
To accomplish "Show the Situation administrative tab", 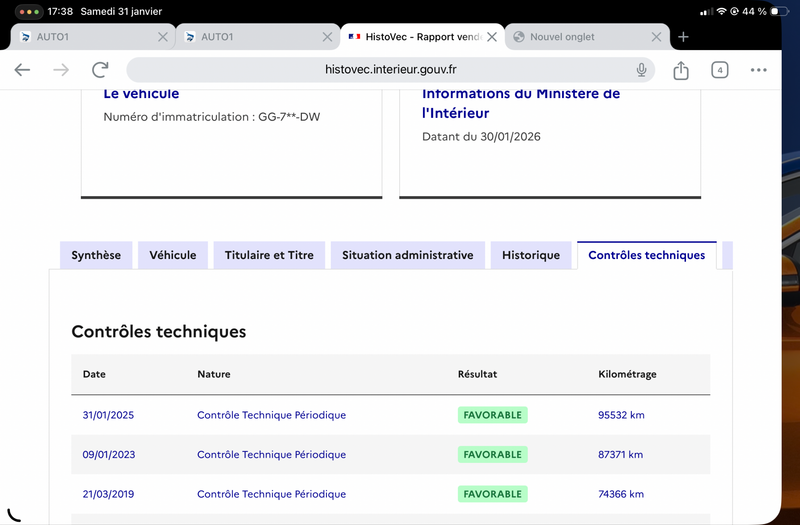I will click(x=407, y=255).
